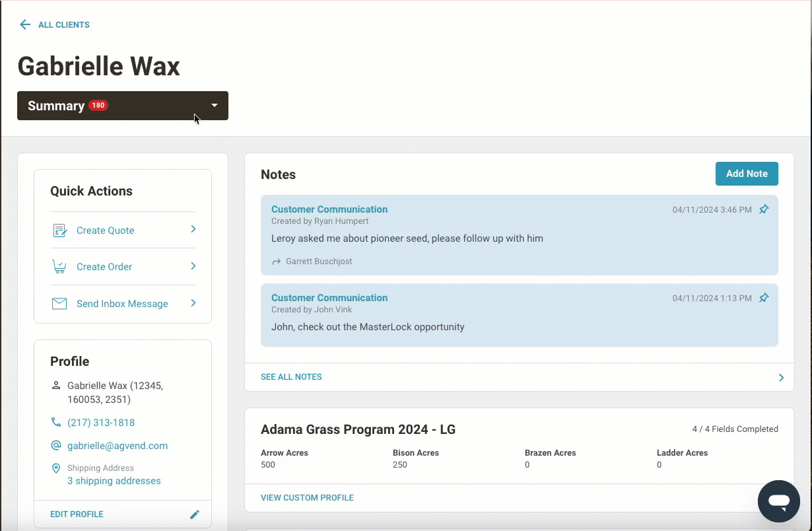Click the pencil edit profile icon
The width and height of the screenshot is (812, 531).
coord(195,514)
